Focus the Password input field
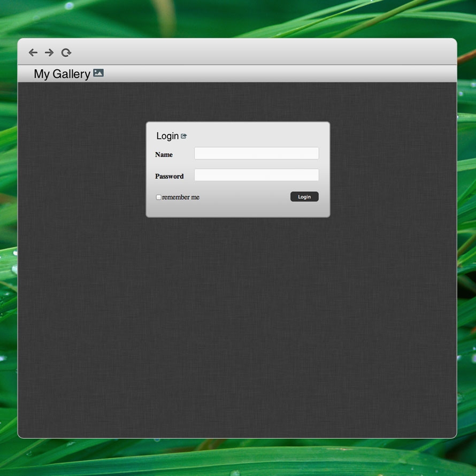 [x=257, y=174]
